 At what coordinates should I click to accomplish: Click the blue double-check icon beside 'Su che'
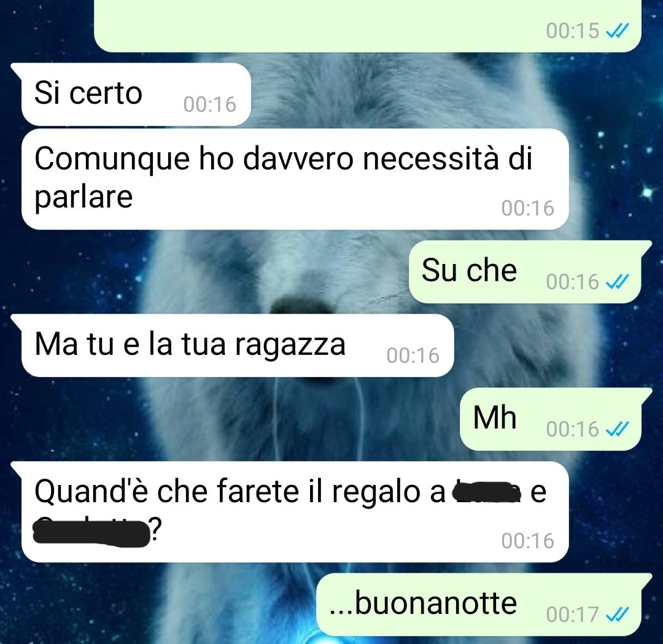(x=618, y=281)
